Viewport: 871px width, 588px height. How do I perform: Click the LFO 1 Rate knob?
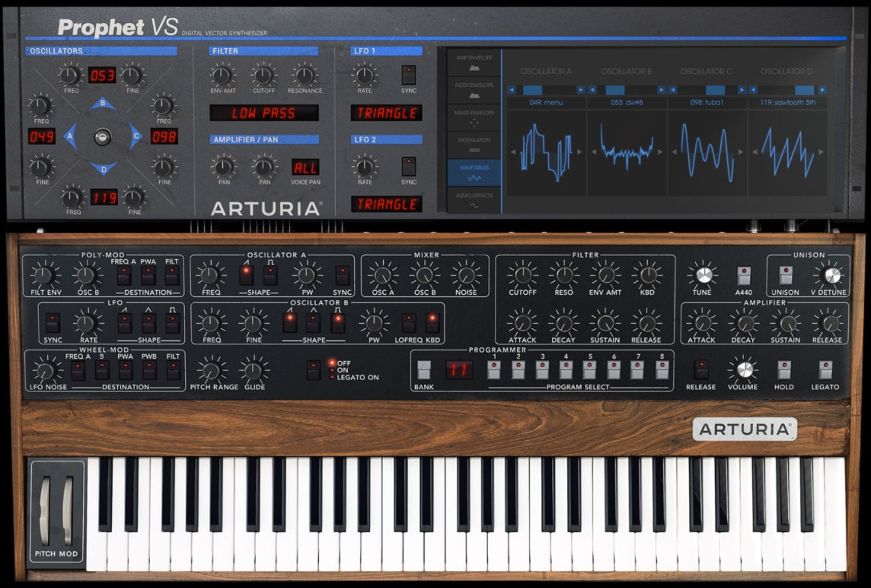pos(364,75)
